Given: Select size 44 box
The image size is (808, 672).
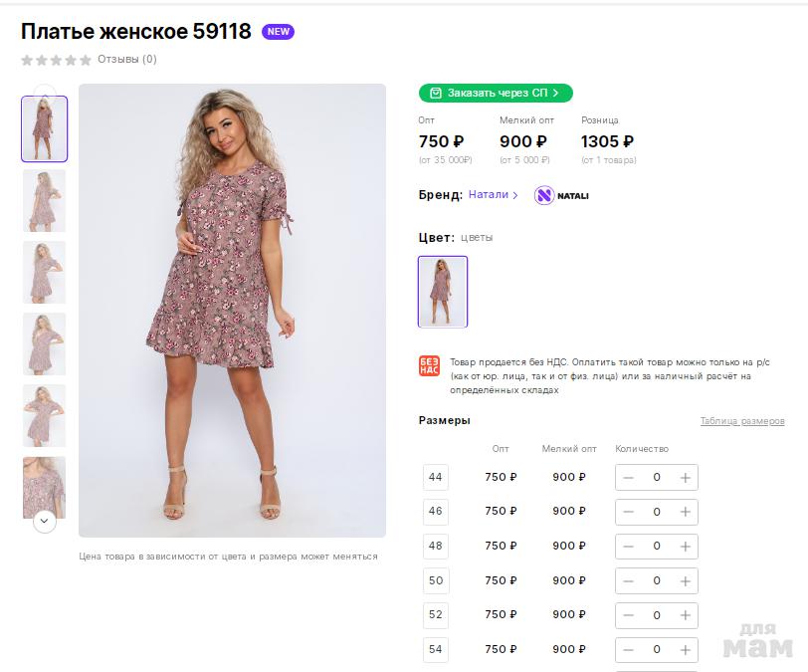Looking at the screenshot, I should 436,478.
